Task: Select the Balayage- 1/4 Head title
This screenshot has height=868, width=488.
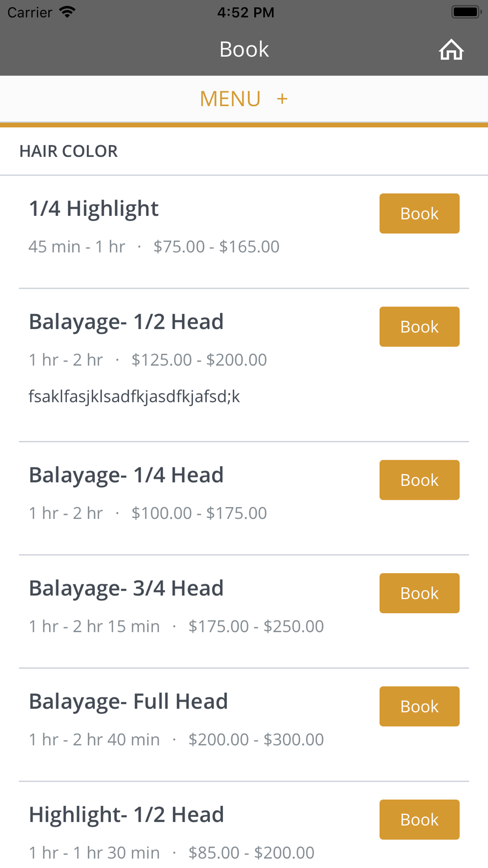Action: (126, 475)
